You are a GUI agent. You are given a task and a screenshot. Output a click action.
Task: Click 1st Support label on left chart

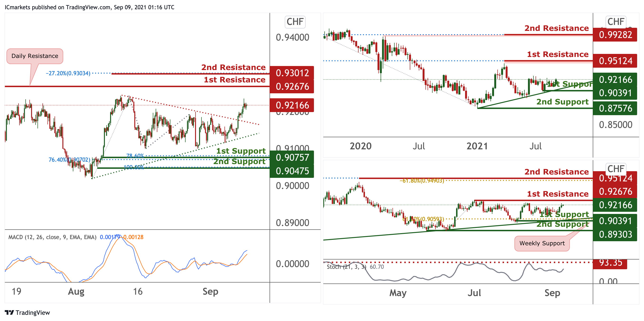(241, 151)
